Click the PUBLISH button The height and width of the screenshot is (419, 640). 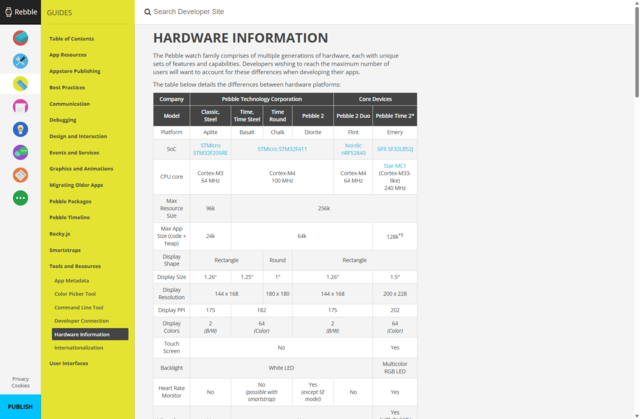[20, 407]
